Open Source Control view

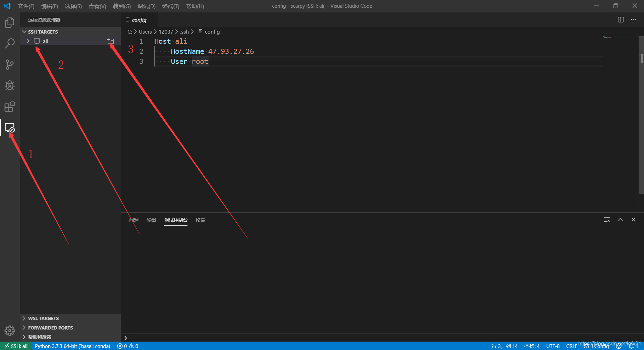click(x=10, y=64)
